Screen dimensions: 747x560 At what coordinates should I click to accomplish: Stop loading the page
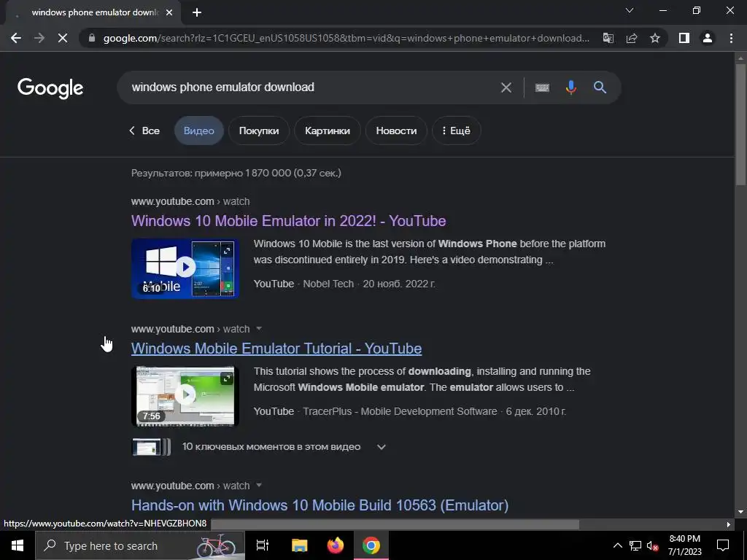(x=63, y=38)
